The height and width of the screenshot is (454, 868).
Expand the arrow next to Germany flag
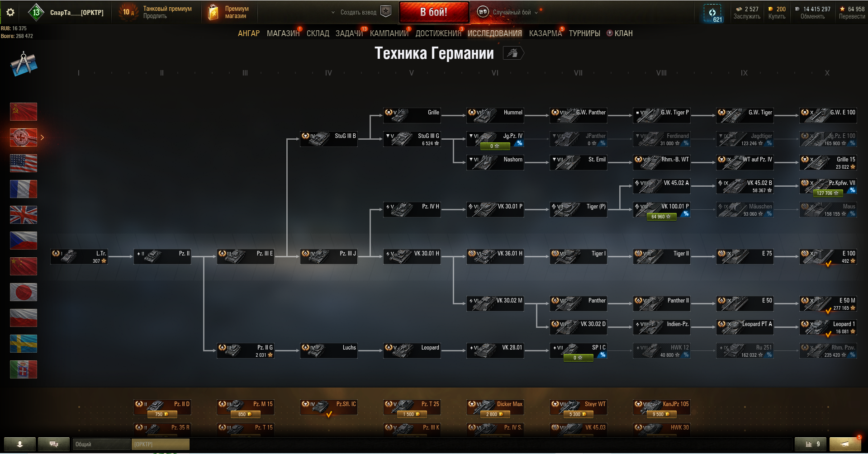tap(42, 137)
